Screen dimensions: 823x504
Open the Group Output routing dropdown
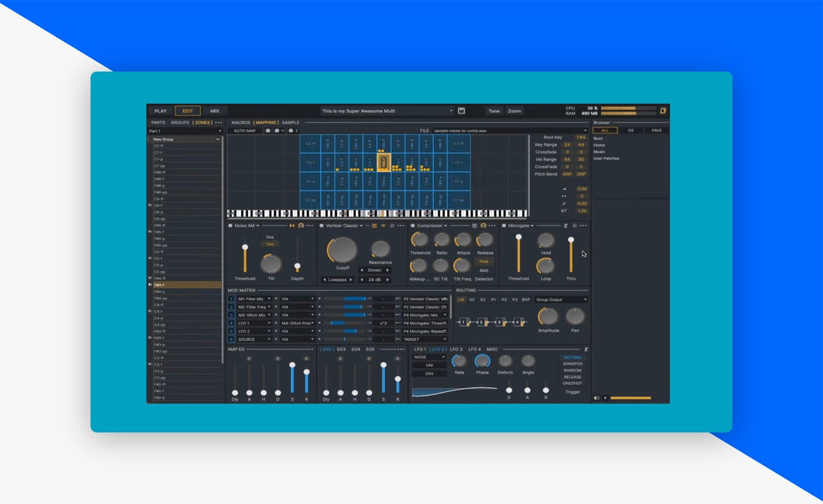click(562, 299)
